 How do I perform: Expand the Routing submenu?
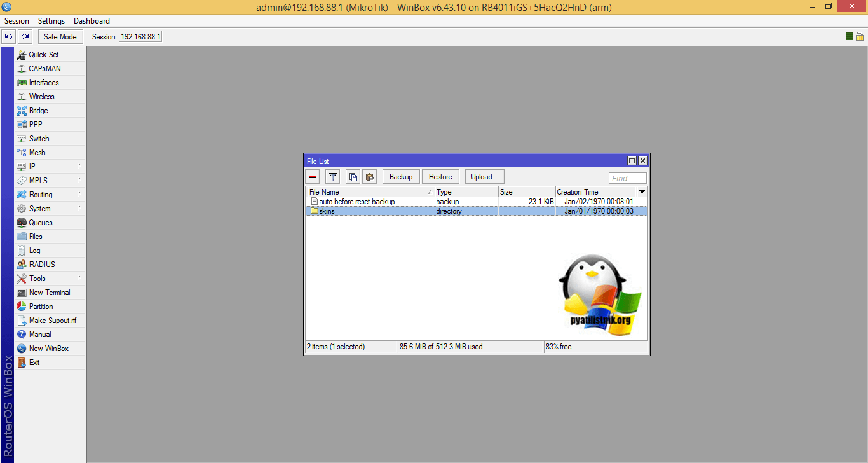[41, 195]
